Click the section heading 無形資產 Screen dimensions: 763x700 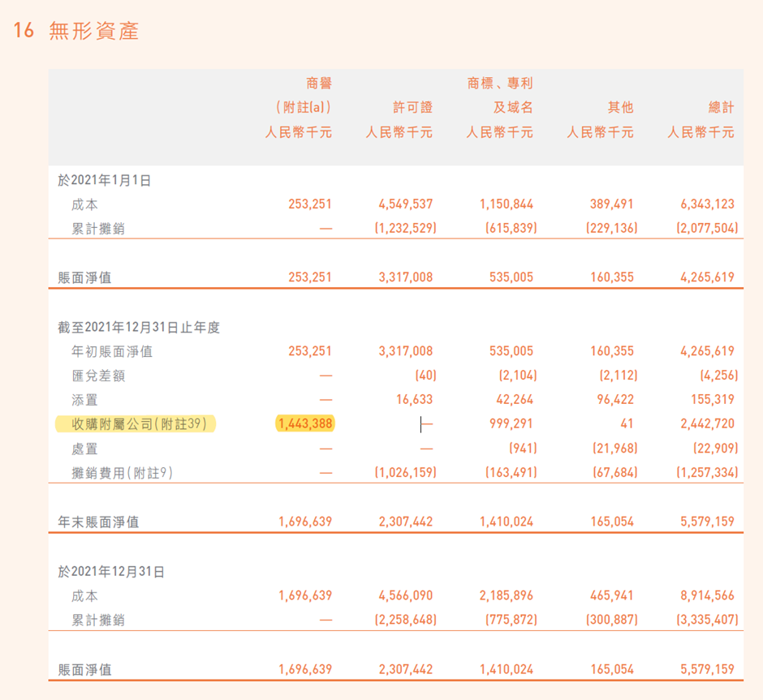pyautogui.click(x=94, y=31)
